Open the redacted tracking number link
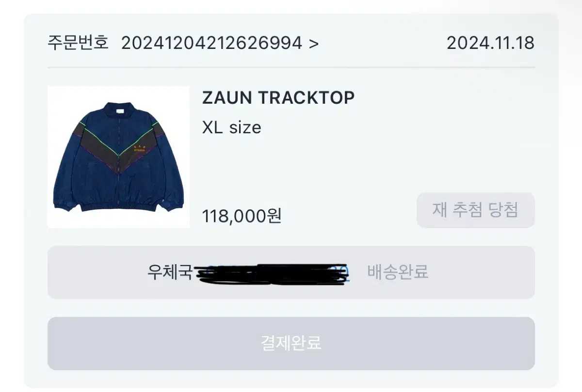The width and height of the screenshot is (582, 392). [x=273, y=273]
